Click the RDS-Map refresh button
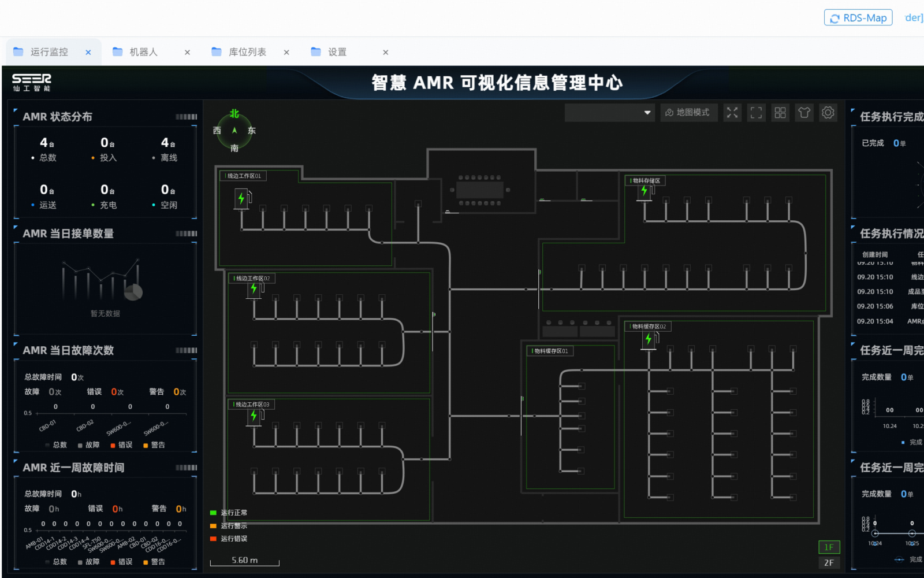 [x=858, y=18]
